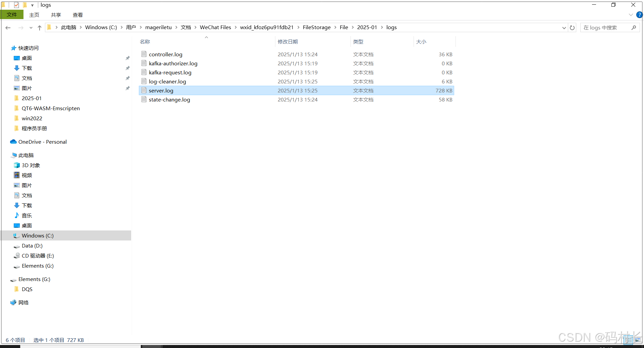Click the Data (D:) drive icon
Image resolution: width=644 pixels, height=348 pixels.
tap(16, 246)
